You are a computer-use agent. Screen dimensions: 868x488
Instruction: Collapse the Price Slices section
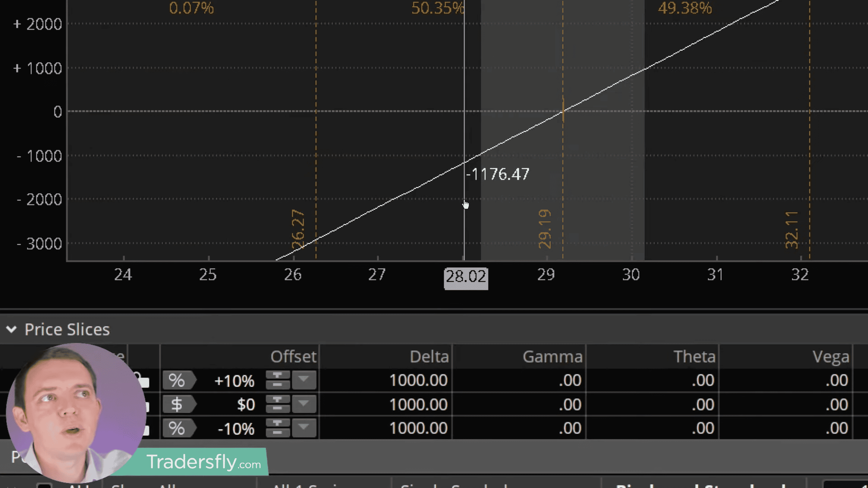point(11,329)
